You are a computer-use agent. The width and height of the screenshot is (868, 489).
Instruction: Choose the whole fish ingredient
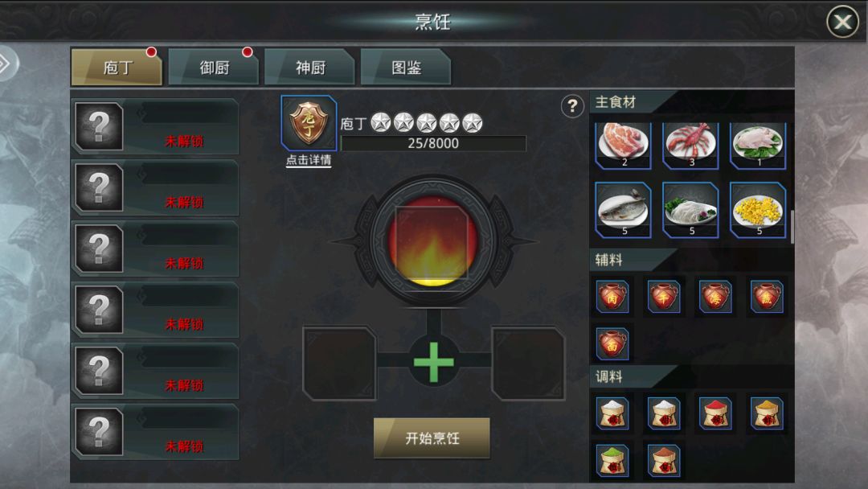point(624,210)
